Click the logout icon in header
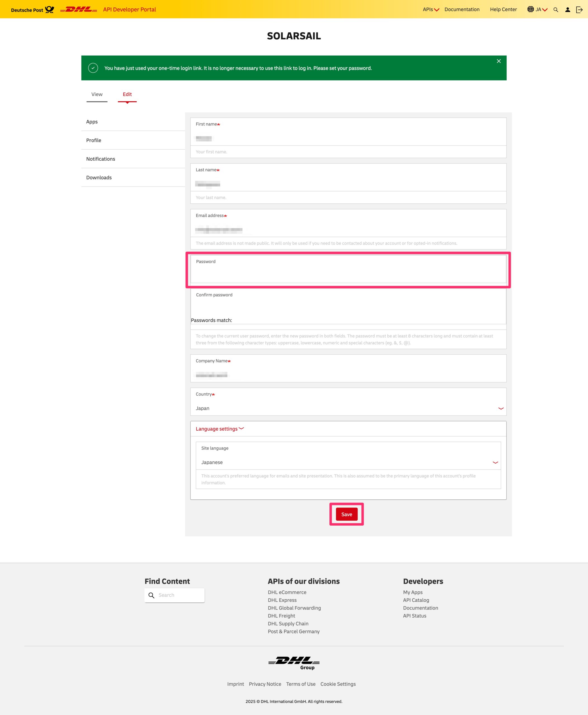Image resolution: width=588 pixels, height=715 pixels. pyautogui.click(x=579, y=10)
